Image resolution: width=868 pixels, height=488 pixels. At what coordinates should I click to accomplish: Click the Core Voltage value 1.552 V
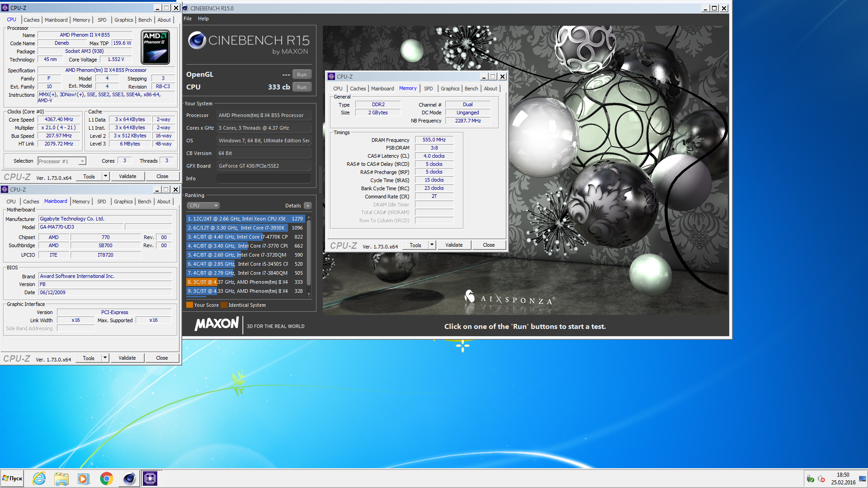click(x=116, y=60)
